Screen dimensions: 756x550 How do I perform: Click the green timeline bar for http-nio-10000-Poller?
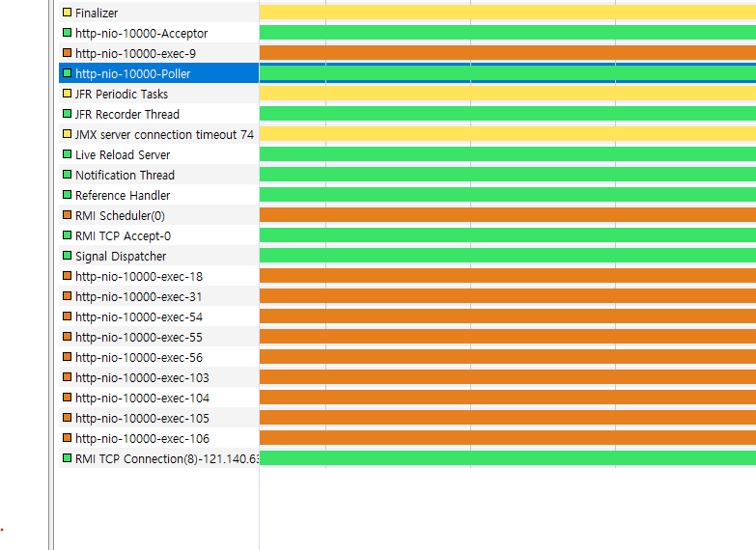(x=508, y=72)
